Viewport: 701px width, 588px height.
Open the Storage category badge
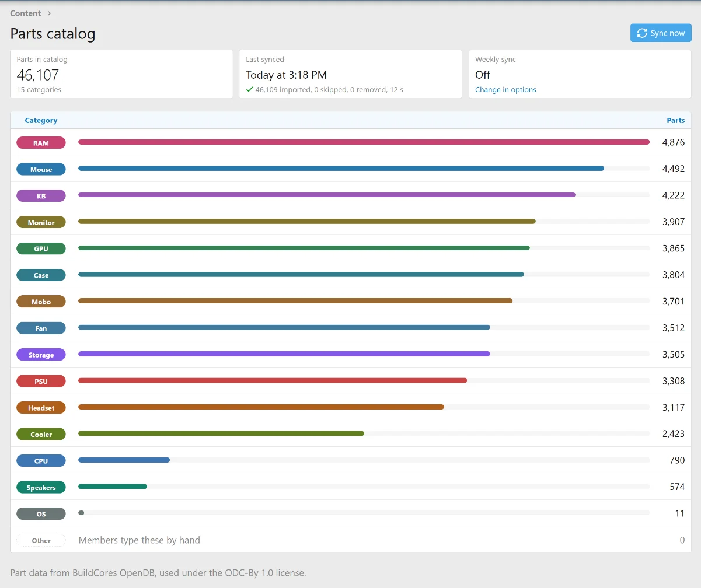pyautogui.click(x=41, y=355)
